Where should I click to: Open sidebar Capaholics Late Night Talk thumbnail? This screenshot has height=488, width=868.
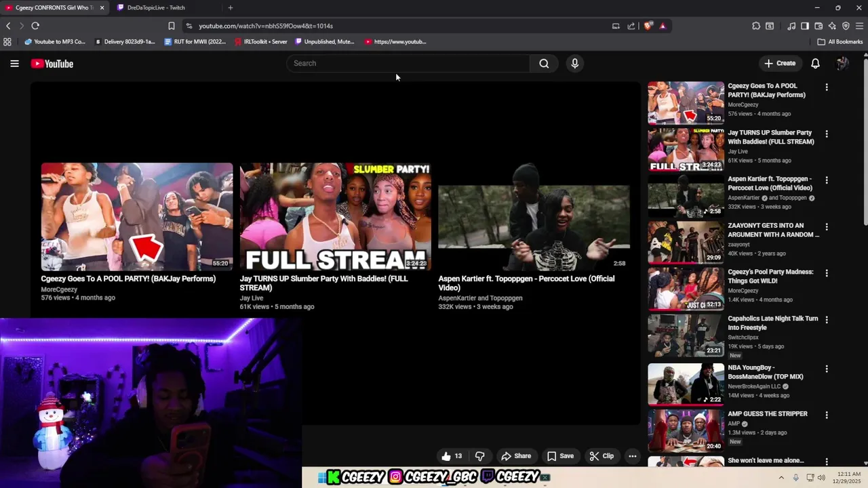pos(686,335)
